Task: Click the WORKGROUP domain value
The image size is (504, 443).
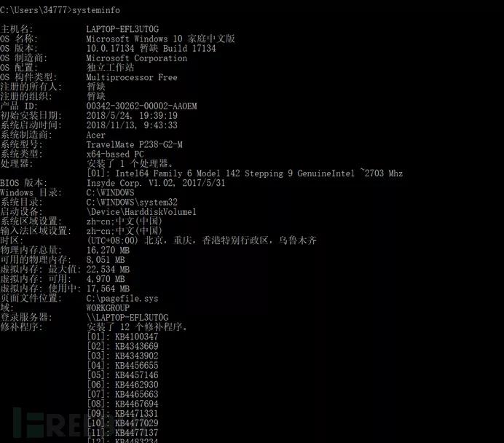Action: tap(108, 308)
